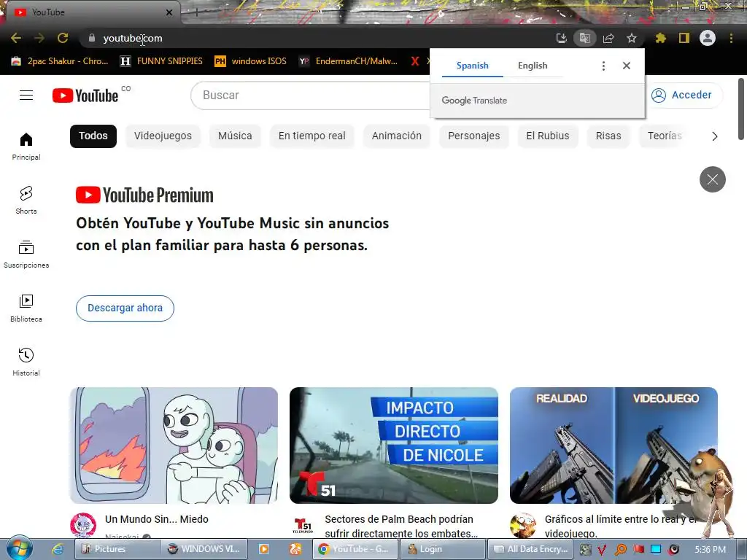Switch to the Pictures taskbar window

point(117,549)
